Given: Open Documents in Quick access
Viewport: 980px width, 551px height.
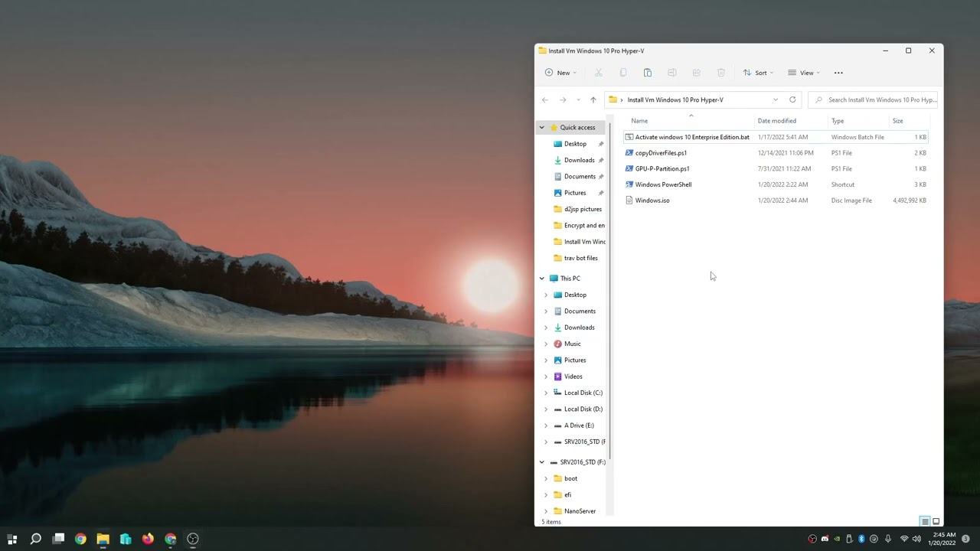Looking at the screenshot, I should pyautogui.click(x=579, y=177).
